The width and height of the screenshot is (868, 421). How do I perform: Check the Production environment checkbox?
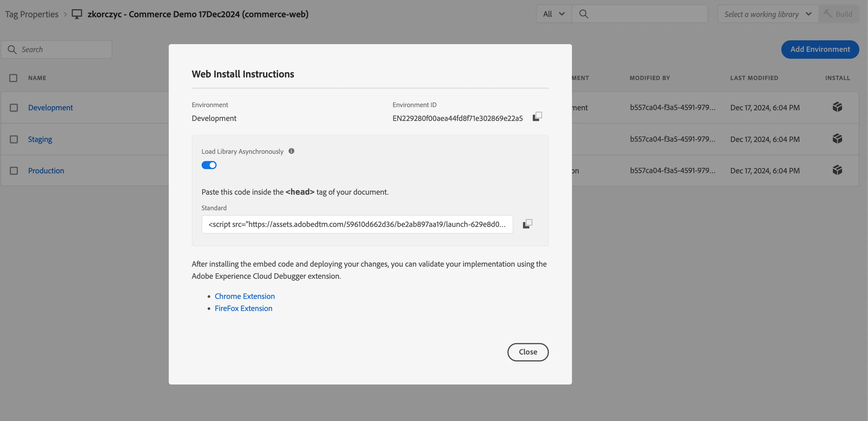pyautogui.click(x=14, y=170)
